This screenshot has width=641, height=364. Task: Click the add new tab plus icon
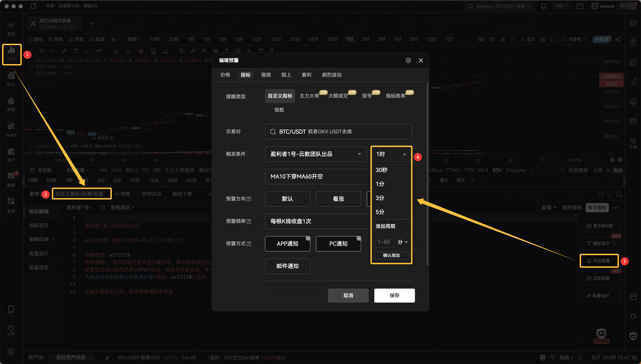[x=92, y=23]
